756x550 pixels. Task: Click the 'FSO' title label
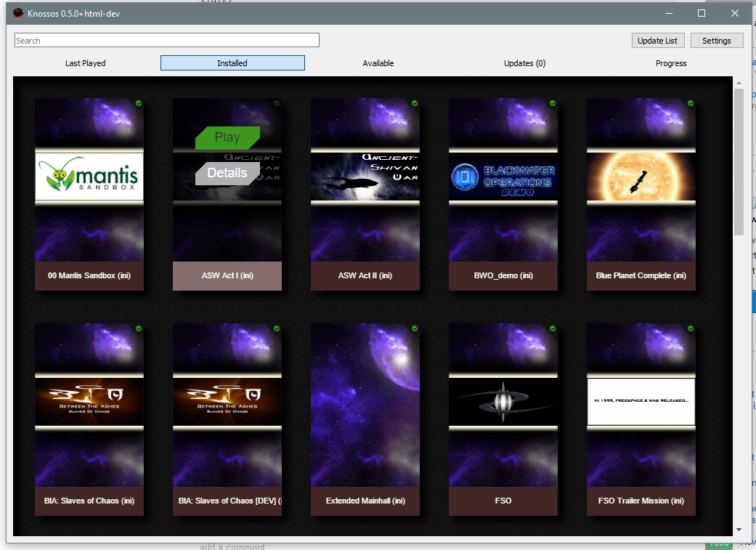pos(503,501)
